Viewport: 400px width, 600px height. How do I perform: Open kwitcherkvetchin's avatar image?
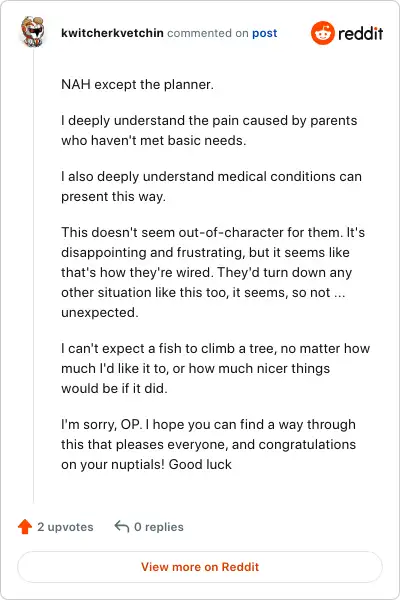[x=33, y=31]
